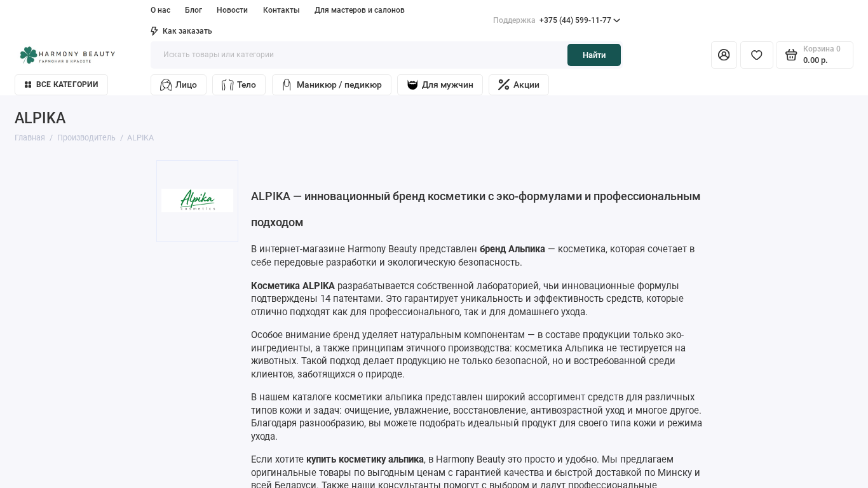The height and width of the screenshot is (488, 868).
Task: Go to Главная in breadcrumbs
Action: [30, 138]
